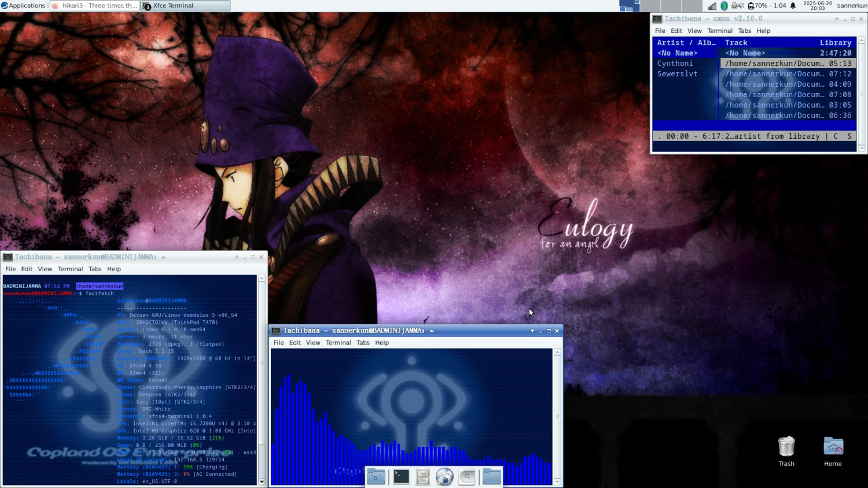Open Edit menu in the fastfetch terminal
This screenshot has height=488, width=868.
27,269
